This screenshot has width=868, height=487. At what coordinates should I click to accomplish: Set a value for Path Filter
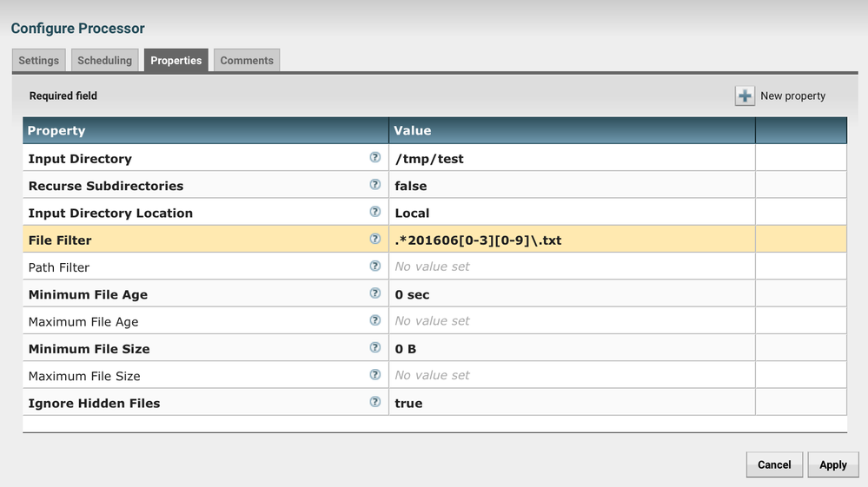point(572,267)
